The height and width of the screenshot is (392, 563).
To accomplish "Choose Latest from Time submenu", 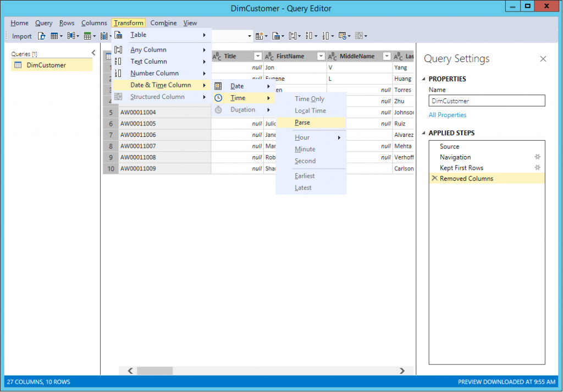I will click(311, 187).
